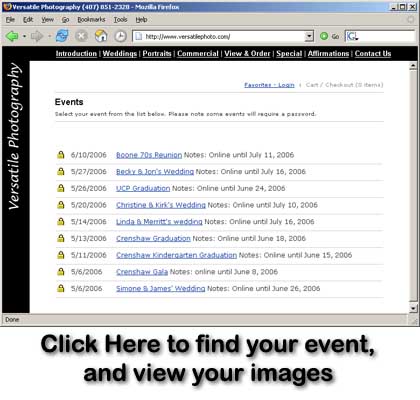Screen dimensions: 420x400
Task: Open Simone & James' Wedding event
Action: (161, 288)
